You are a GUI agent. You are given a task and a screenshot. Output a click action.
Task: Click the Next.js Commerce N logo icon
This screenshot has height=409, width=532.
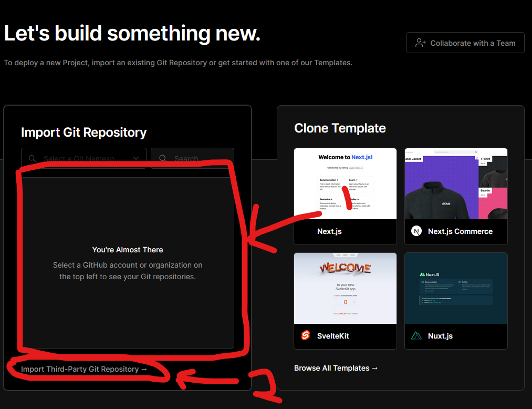[x=416, y=231]
